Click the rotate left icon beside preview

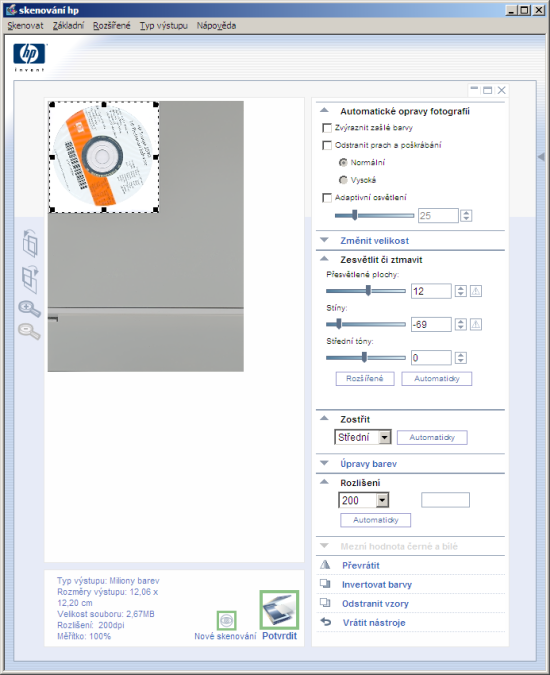pos(30,243)
